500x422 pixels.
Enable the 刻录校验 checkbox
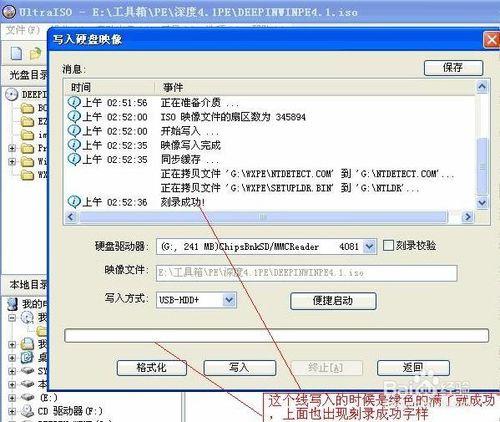click(x=388, y=246)
